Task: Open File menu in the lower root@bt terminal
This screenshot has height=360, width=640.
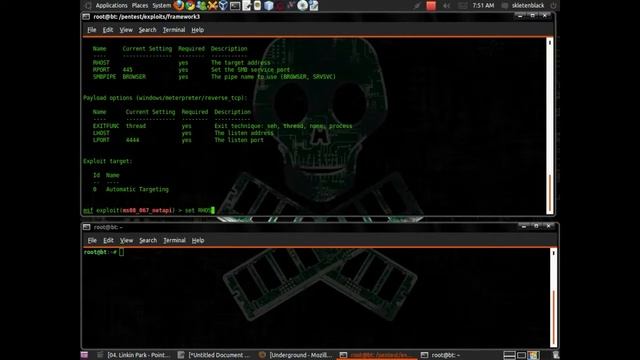Action: pos(92,240)
